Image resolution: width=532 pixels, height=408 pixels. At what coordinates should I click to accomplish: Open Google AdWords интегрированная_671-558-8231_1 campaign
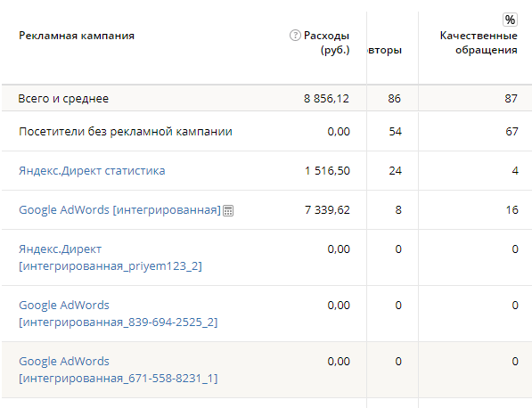(118, 370)
